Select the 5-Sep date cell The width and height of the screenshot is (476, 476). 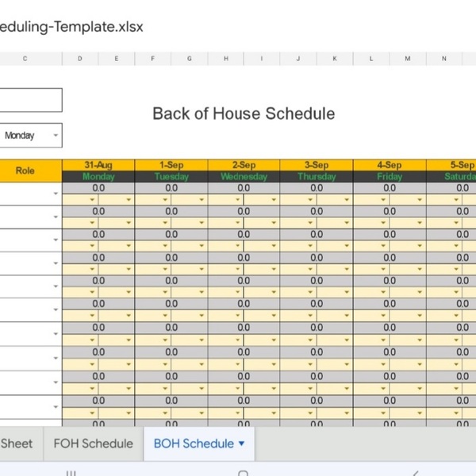pyautogui.click(x=451, y=165)
